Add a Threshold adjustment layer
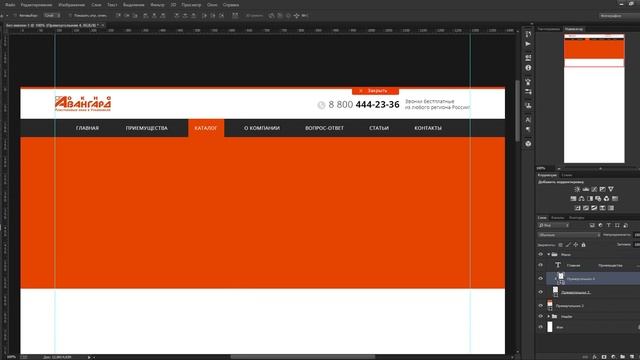This screenshot has height=360, width=640. click(594, 208)
